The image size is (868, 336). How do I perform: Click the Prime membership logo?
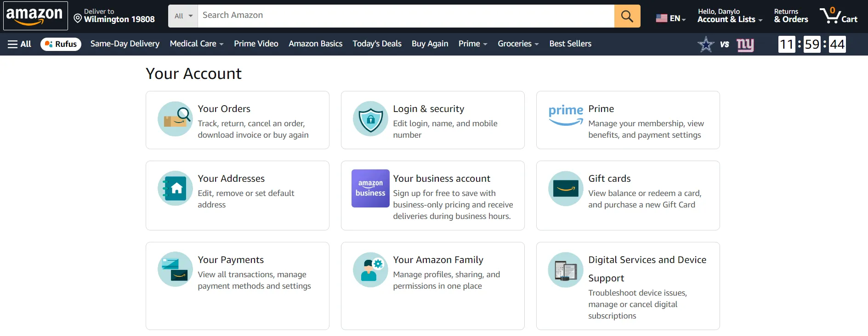pyautogui.click(x=566, y=115)
